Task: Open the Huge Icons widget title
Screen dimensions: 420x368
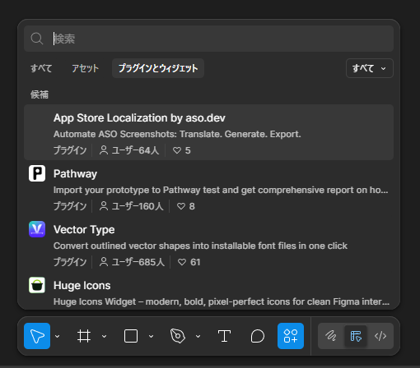Action: (82, 286)
